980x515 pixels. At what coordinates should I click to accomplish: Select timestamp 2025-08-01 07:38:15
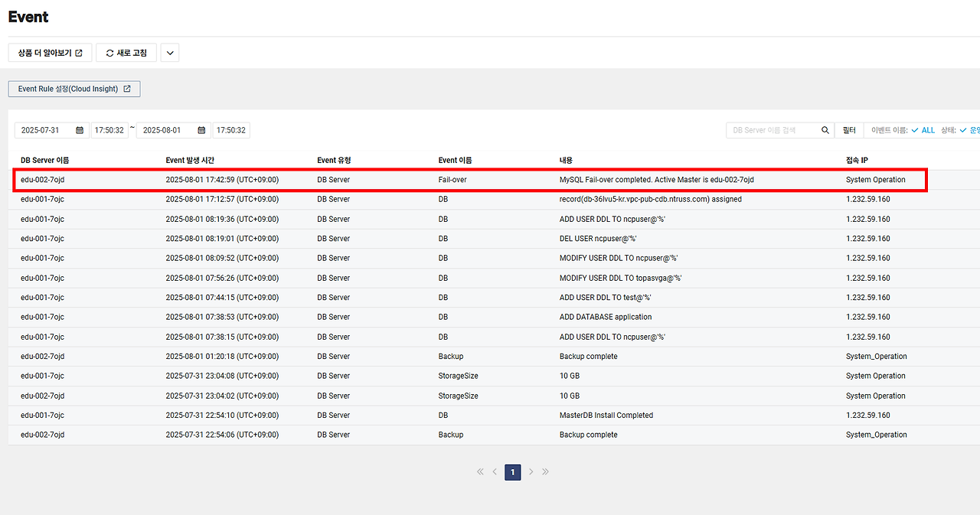(x=222, y=337)
